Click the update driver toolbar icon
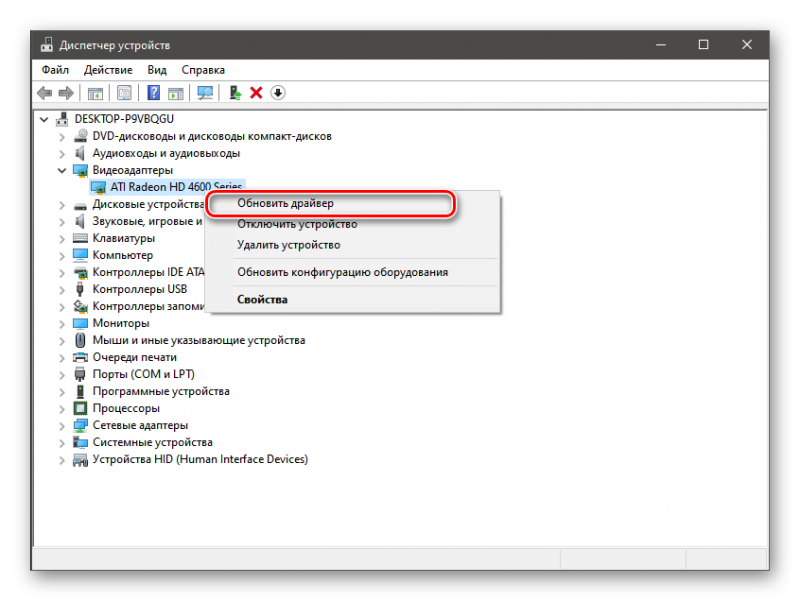This screenshot has width=800, height=601. pos(235,93)
